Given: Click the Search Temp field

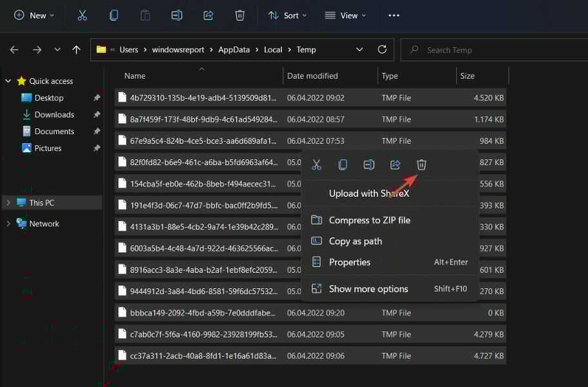Looking at the screenshot, I should pyautogui.click(x=494, y=50).
